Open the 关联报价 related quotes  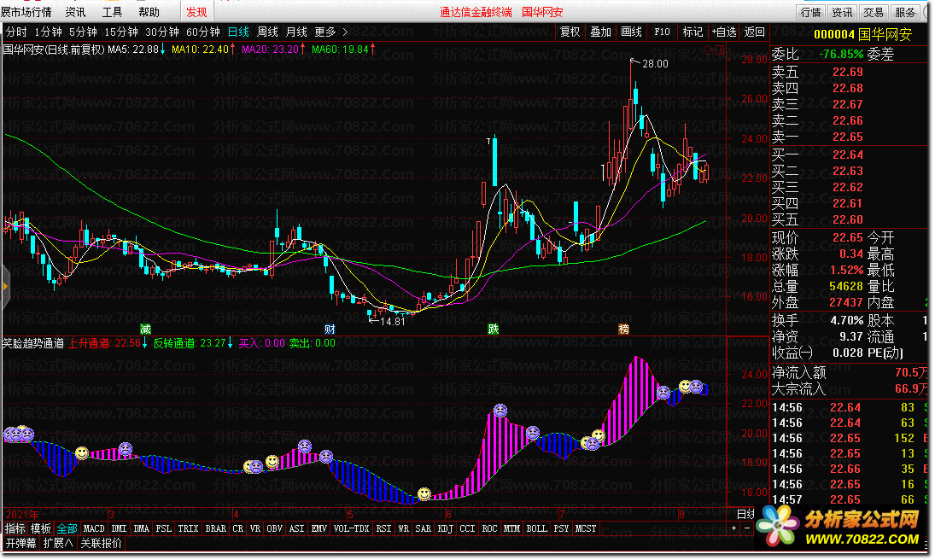point(102,543)
